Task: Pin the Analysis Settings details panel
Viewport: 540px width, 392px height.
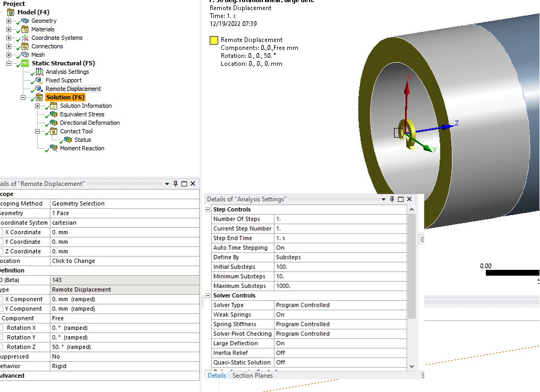Action: click(x=392, y=199)
